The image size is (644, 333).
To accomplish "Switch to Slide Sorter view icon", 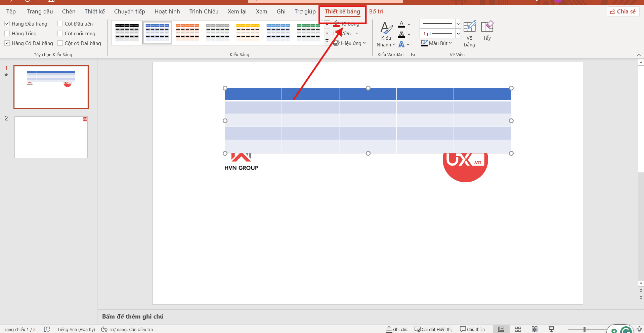I will pyautogui.click(x=518, y=329).
